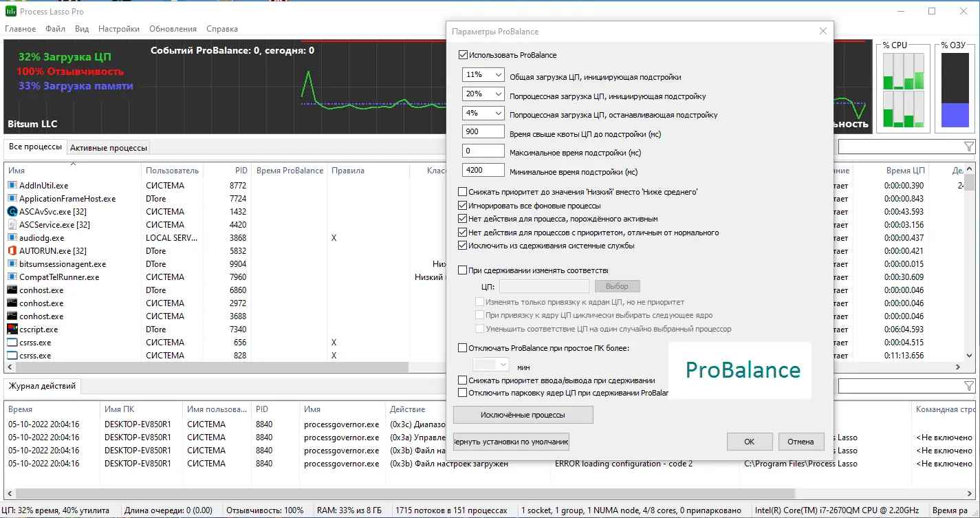Enable 'При сдерживании изменять соответствие' checkbox
Viewport: 980px width, 518px height.
tap(463, 270)
